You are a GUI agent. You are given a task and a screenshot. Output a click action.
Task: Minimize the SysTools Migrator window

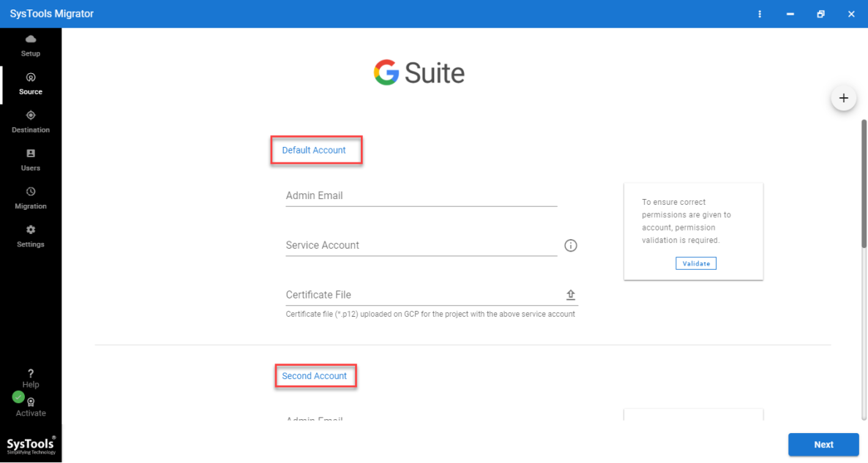[x=790, y=14]
